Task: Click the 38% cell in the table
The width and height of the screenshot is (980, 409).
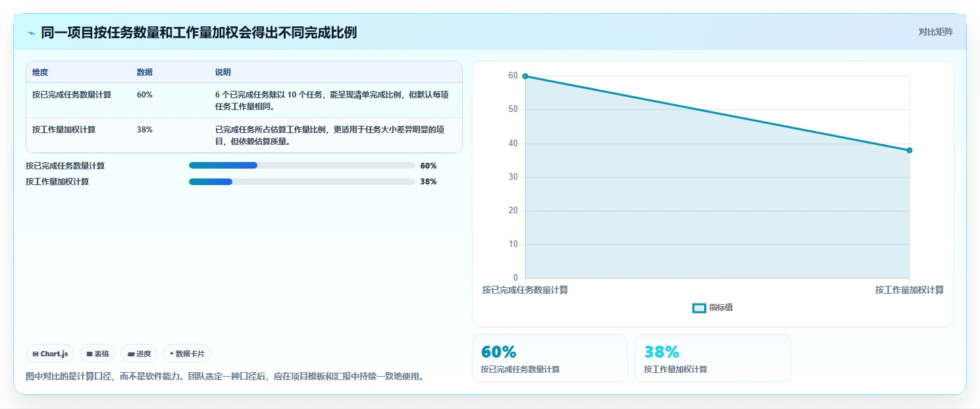Action: coord(145,130)
